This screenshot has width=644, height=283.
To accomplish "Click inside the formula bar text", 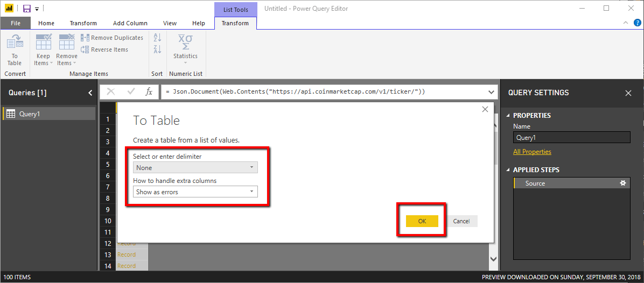I will (295, 92).
